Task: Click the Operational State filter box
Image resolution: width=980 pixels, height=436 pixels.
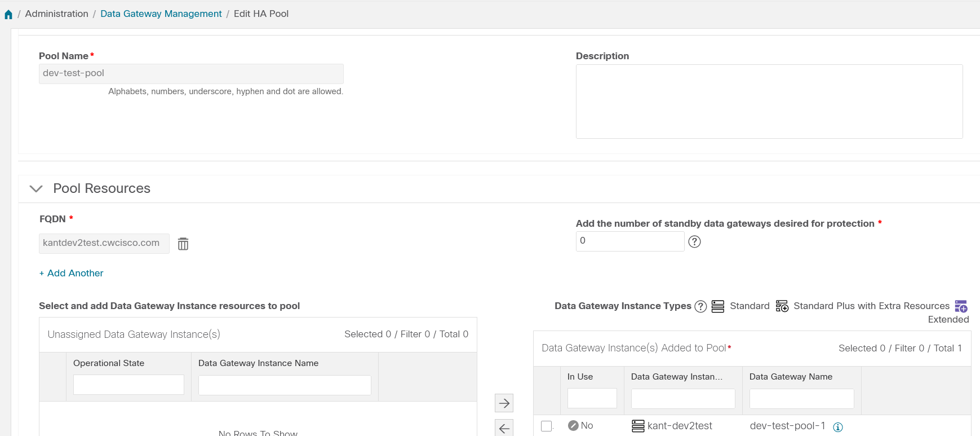Action: pyautogui.click(x=128, y=385)
